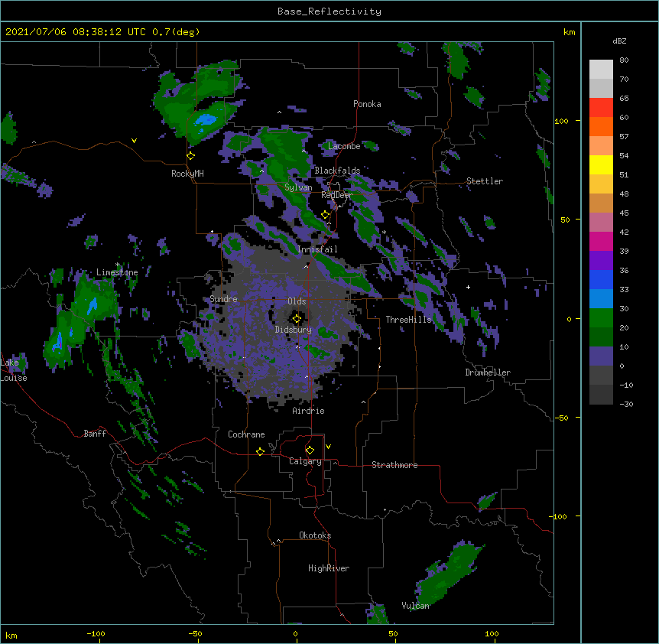
Task: Click the HighRiver town label
Action: 329,568
